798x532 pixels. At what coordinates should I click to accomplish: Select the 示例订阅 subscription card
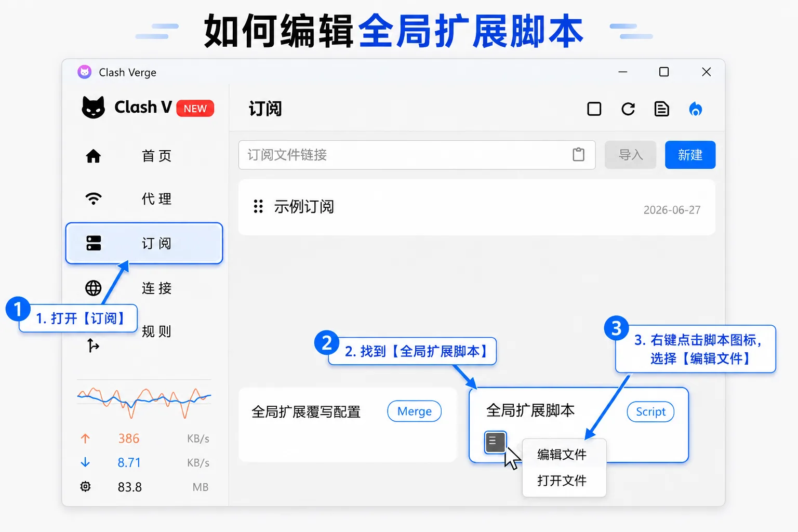(x=477, y=207)
